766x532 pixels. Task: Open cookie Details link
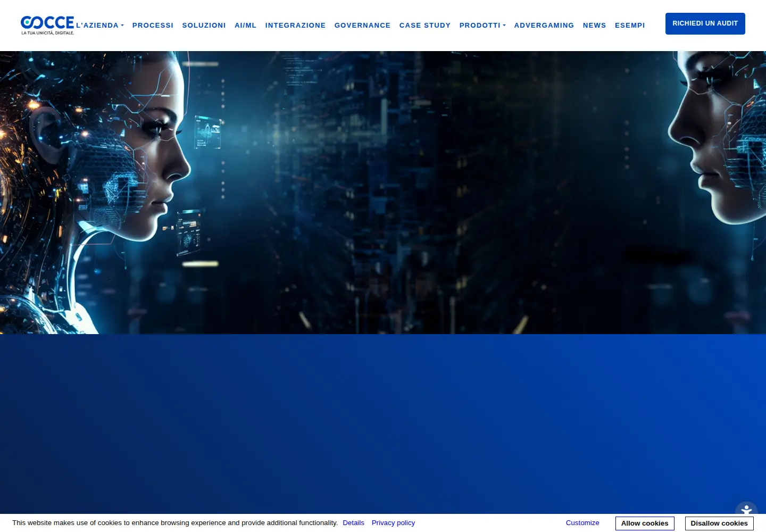pos(353,523)
